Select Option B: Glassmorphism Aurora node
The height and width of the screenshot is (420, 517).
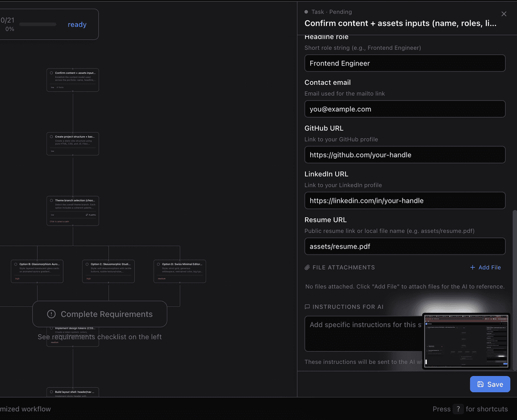37,271
